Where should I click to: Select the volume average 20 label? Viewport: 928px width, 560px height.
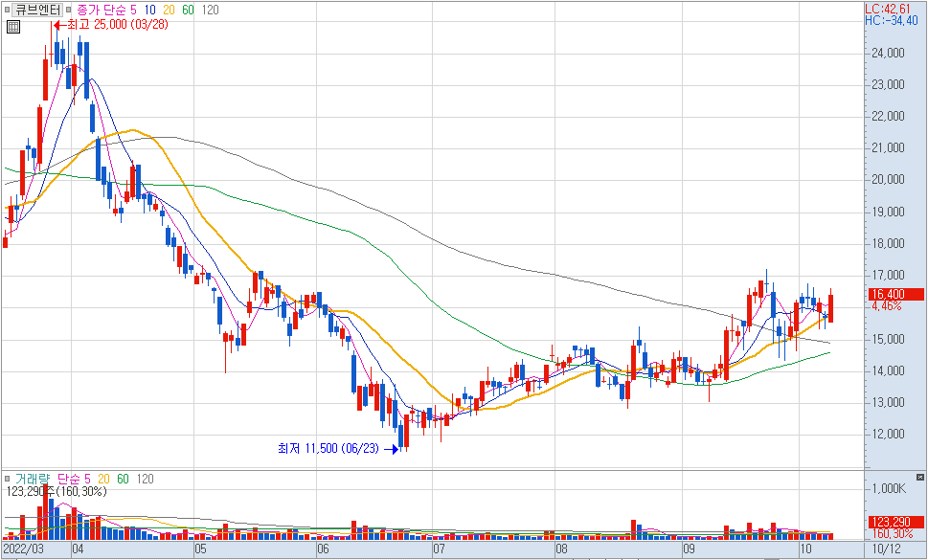pyautogui.click(x=103, y=479)
